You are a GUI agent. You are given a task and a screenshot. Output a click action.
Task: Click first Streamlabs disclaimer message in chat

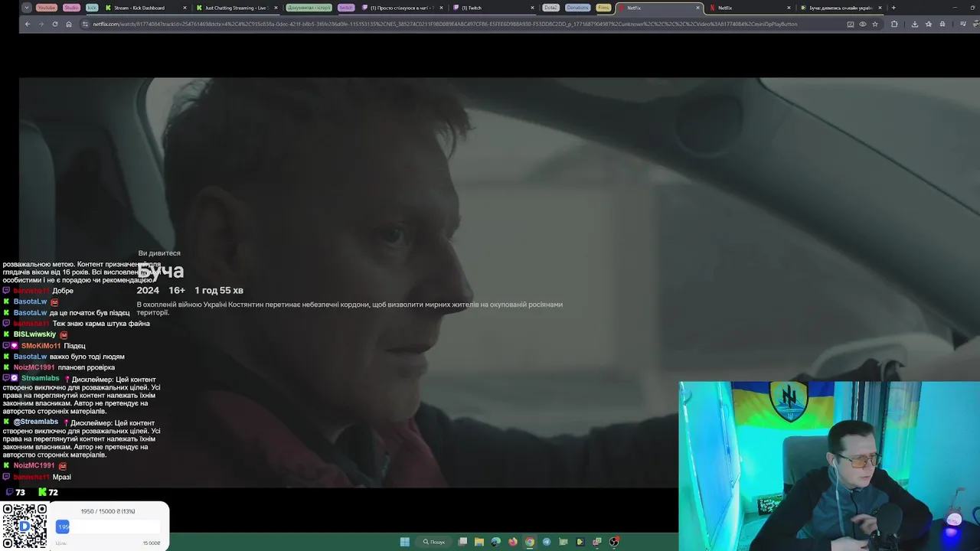point(82,395)
